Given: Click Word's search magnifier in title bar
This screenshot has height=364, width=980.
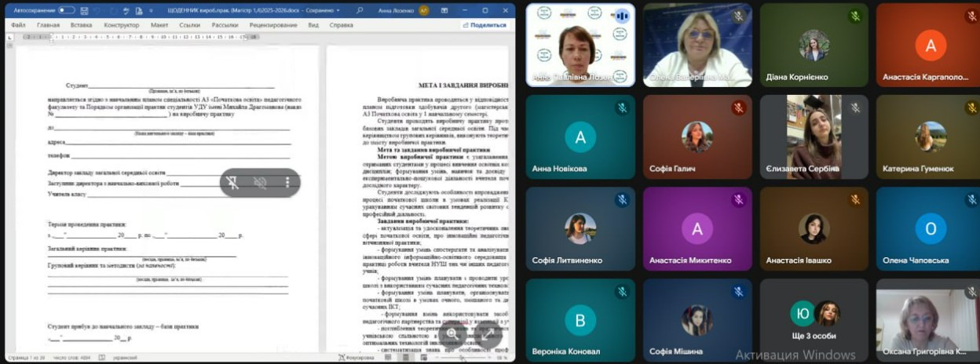Looking at the screenshot, I should point(360,11).
